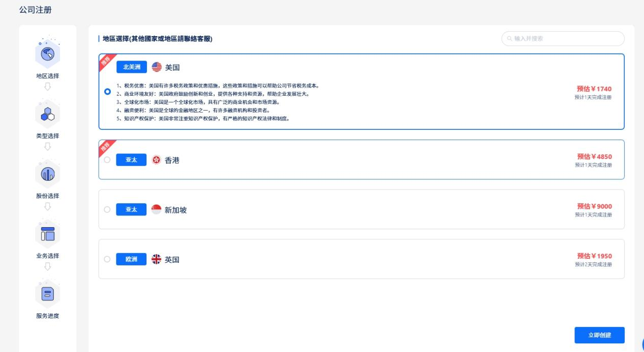Click the 输入并搜索 search field
The image size is (644, 352).
[x=565, y=39]
